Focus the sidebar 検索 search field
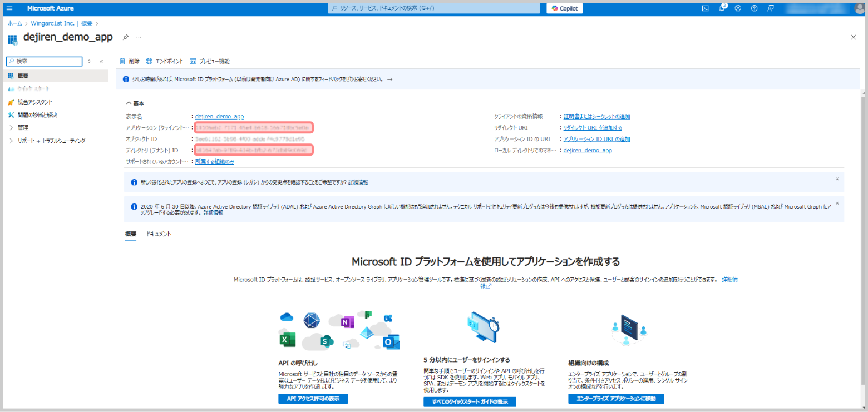Viewport: 868px width, 412px height. coord(44,61)
